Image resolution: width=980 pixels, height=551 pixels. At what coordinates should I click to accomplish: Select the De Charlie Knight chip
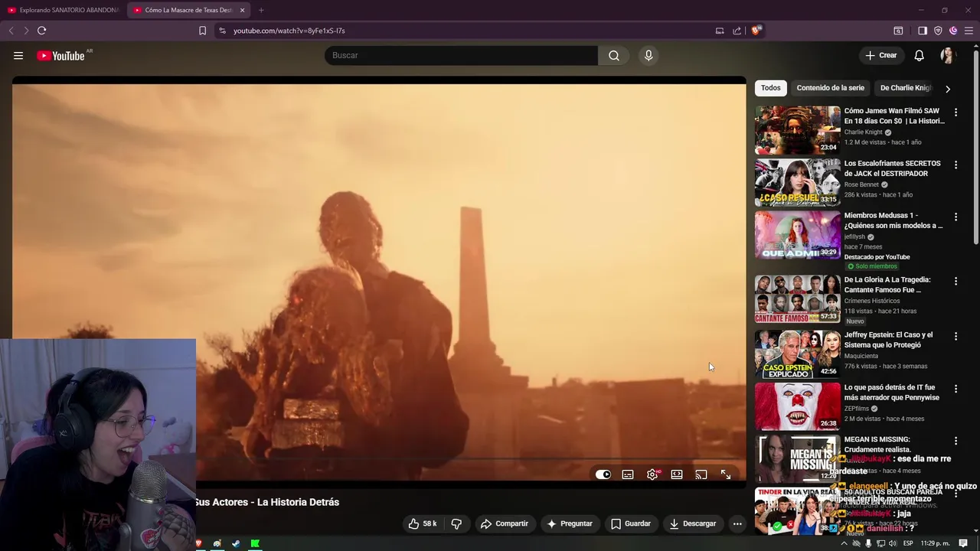tap(906, 88)
